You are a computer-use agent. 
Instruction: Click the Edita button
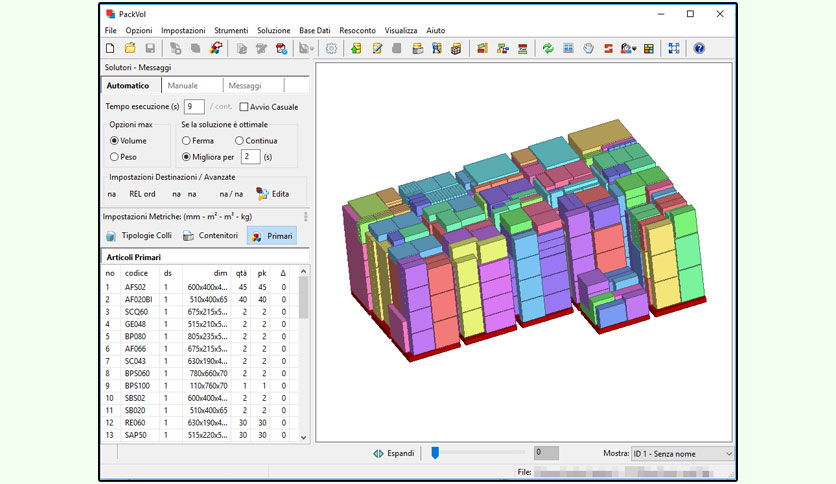(x=273, y=194)
